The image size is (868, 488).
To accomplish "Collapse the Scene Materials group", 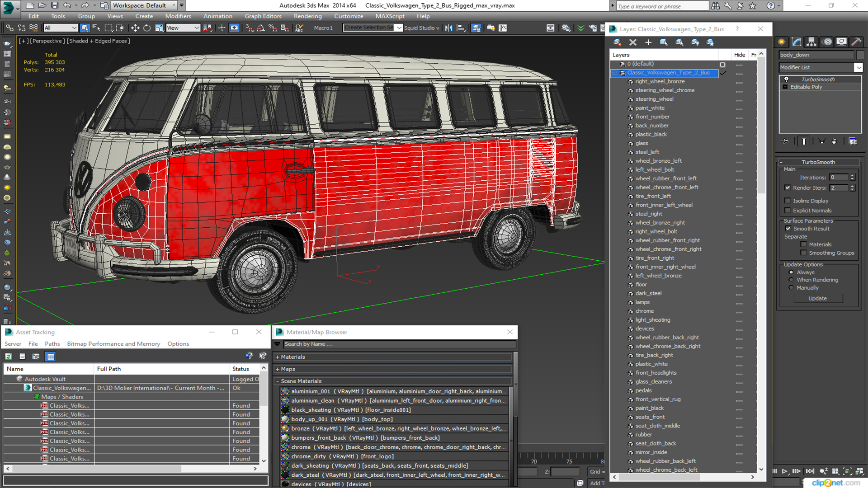I will click(278, 381).
